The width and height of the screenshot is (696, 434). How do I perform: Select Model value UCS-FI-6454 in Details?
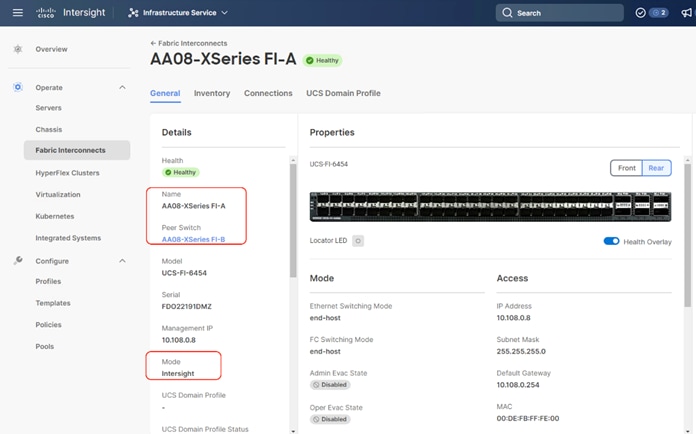click(184, 273)
